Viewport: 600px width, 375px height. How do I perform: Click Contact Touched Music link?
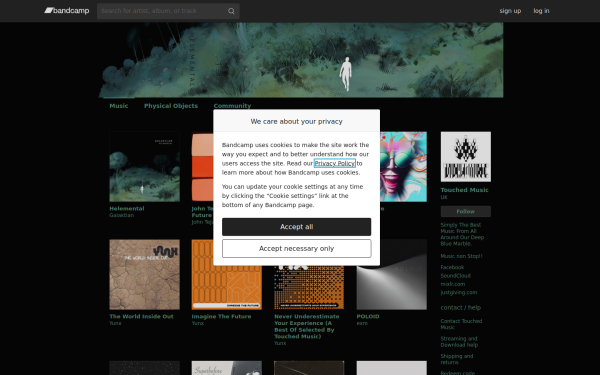coord(461,324)
